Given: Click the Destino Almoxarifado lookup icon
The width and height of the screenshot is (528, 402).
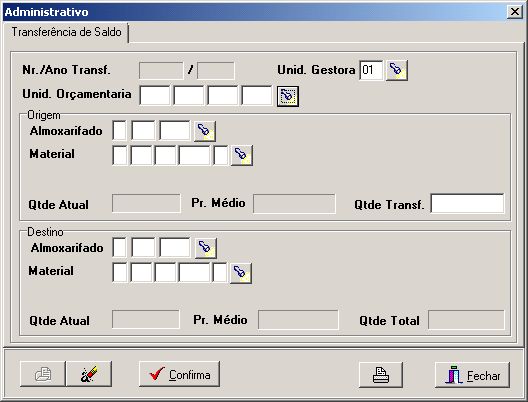Looking at the screenshot, I should [206, 248].
